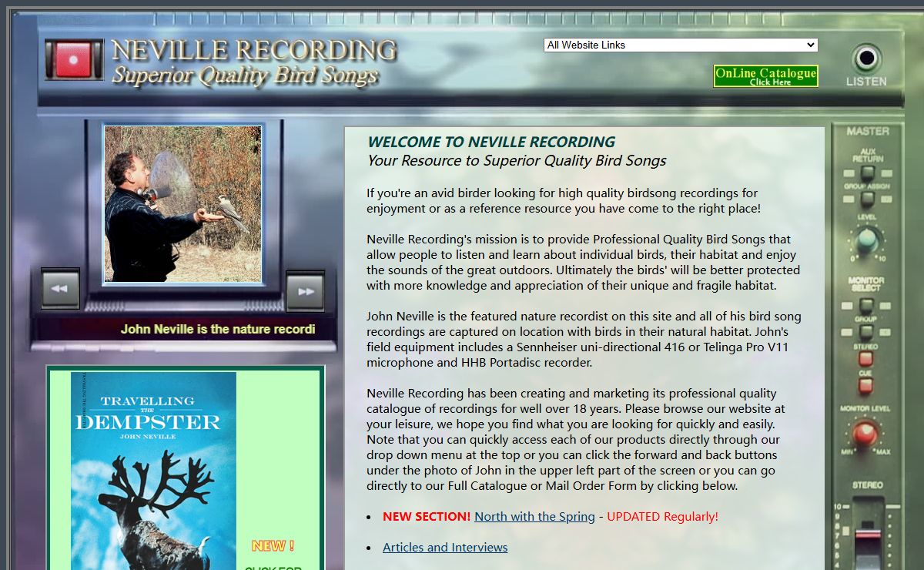Open the North with the Spring link

(534, 516)
